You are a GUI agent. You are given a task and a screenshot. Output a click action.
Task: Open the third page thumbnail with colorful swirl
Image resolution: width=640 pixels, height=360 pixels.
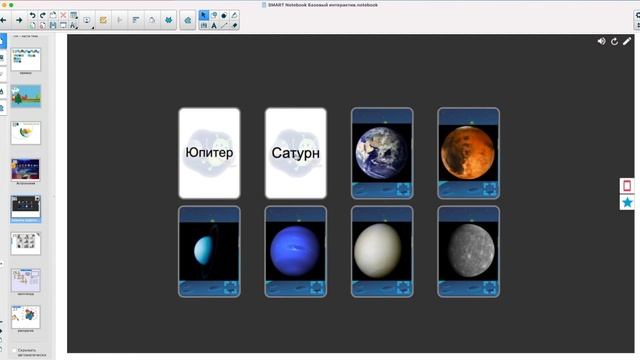(x=26, y=133)
